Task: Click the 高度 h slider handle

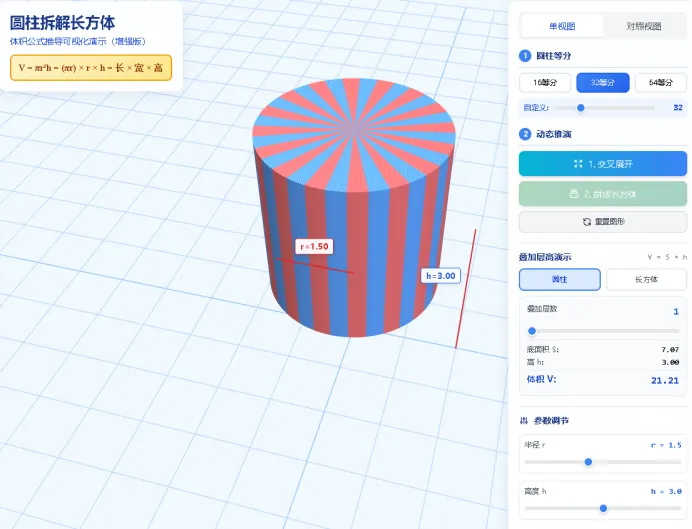Action: point(603,508)
